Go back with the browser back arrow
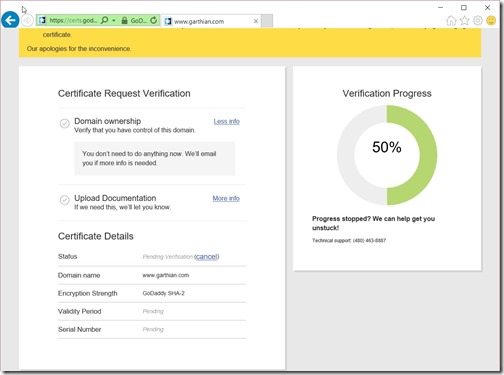This screenshot has width=504, height=375. coord(10,20)
